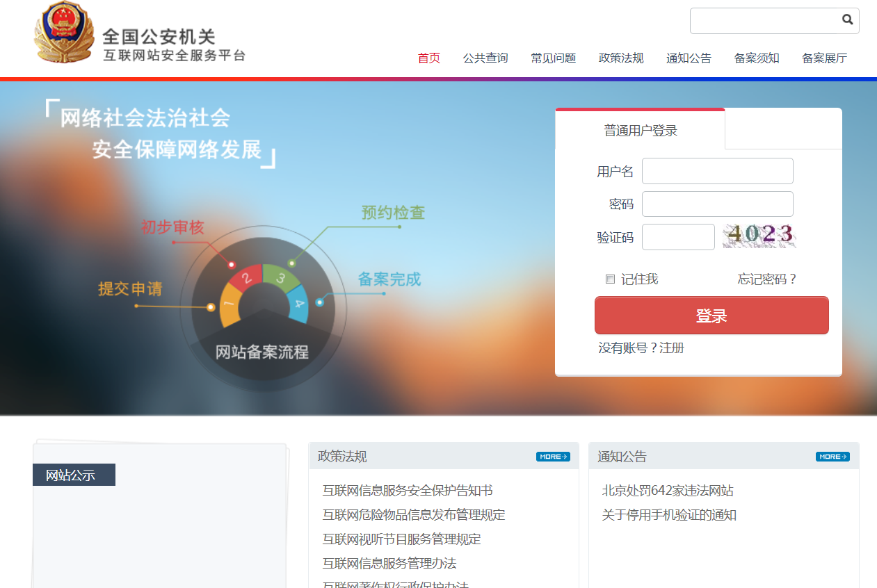Screen dimensions: 877x588
Task: Click the search magnifier icon
Action: point(847,20)
